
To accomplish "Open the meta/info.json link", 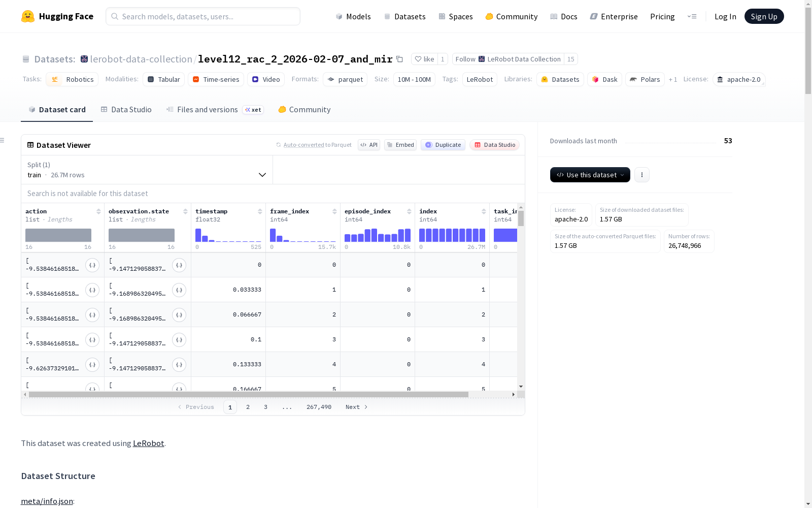I will [47, 501].
